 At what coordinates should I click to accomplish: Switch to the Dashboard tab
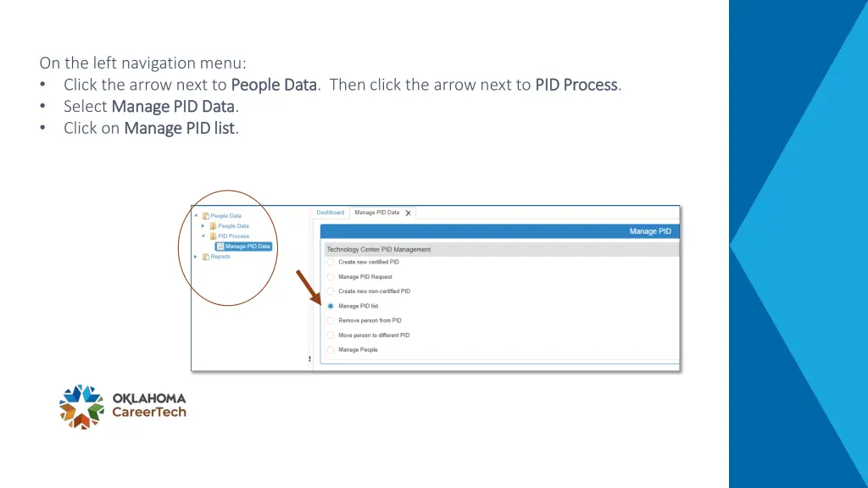pos(331,213)
